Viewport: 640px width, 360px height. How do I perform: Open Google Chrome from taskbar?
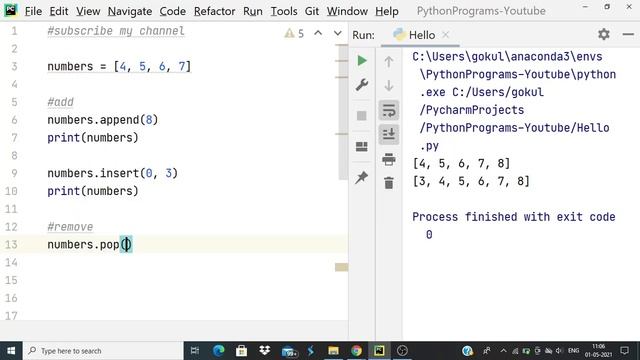pos(356,351)
